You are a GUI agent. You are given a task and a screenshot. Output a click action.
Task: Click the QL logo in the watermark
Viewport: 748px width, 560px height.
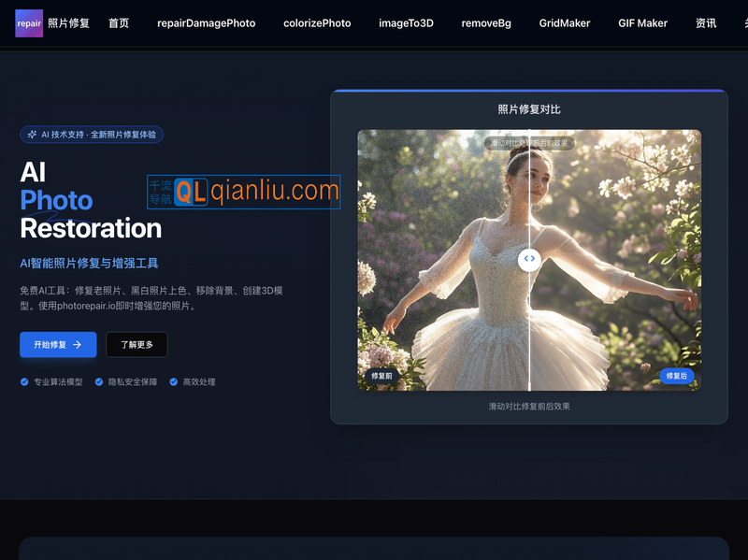[190, 193]
